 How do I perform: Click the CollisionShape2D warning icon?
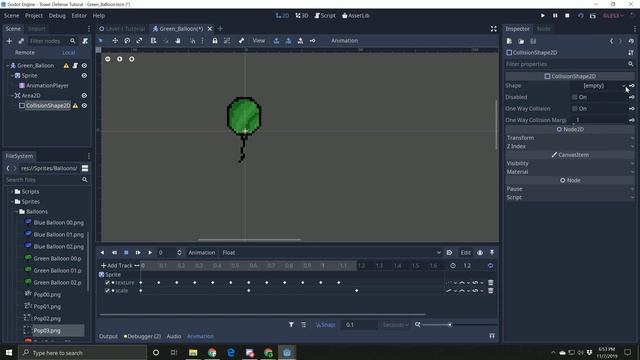click(75, 105)
